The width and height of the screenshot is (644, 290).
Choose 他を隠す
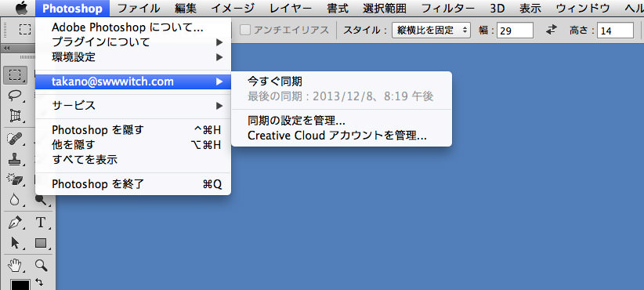click(x=133, y=144)
